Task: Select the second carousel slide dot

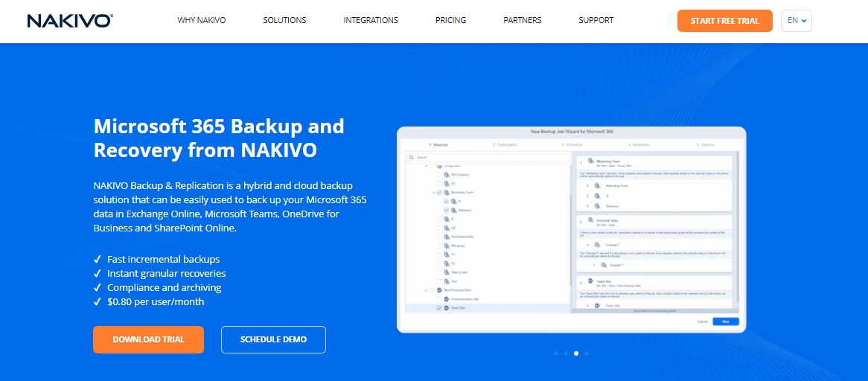Action: (x=566, y=353)
